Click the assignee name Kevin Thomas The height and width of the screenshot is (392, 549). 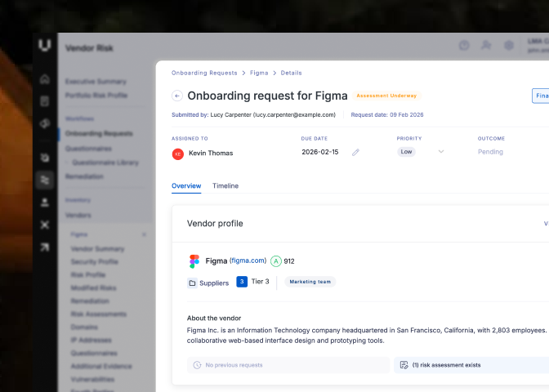[211, 153]
